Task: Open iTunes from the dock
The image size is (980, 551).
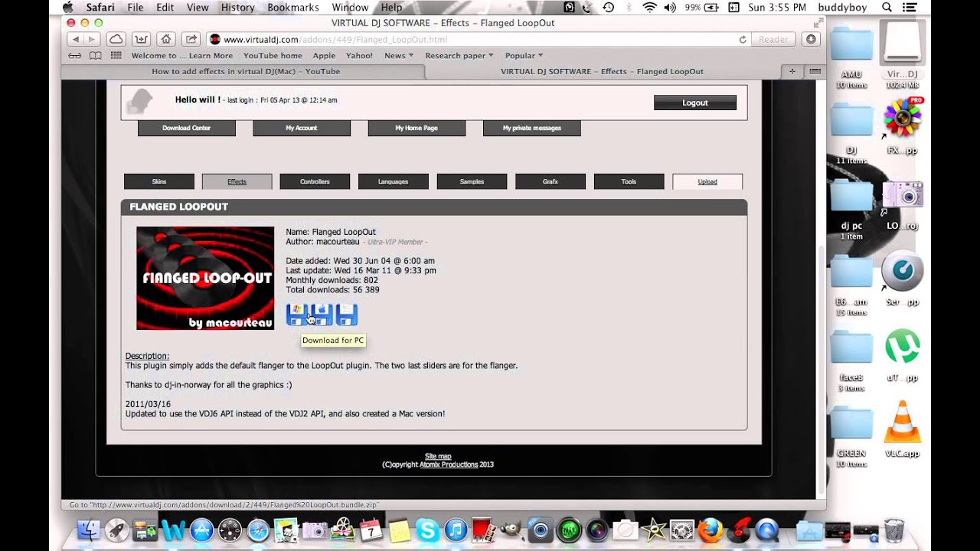Action: click(x=456, y=530)
